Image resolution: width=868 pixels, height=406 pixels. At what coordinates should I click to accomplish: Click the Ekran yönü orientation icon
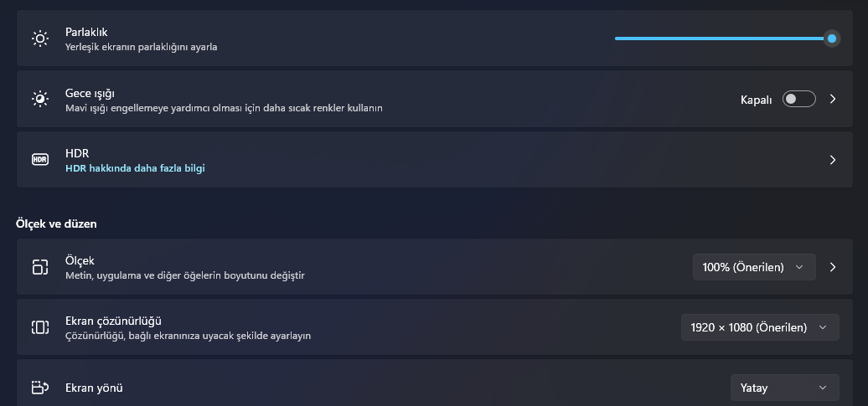tap(40, 388)
